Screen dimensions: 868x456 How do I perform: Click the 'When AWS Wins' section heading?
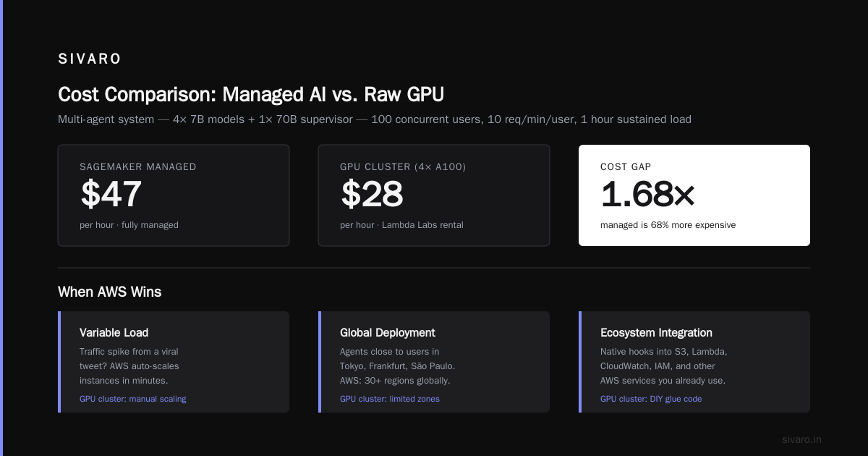tap(109, 292)
